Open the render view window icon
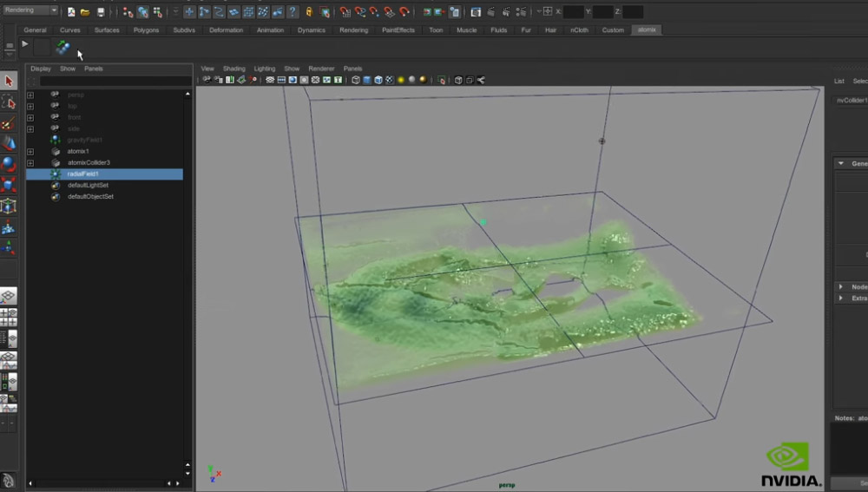The width and height of the screenshot is (868, 492). click(476, 11)
